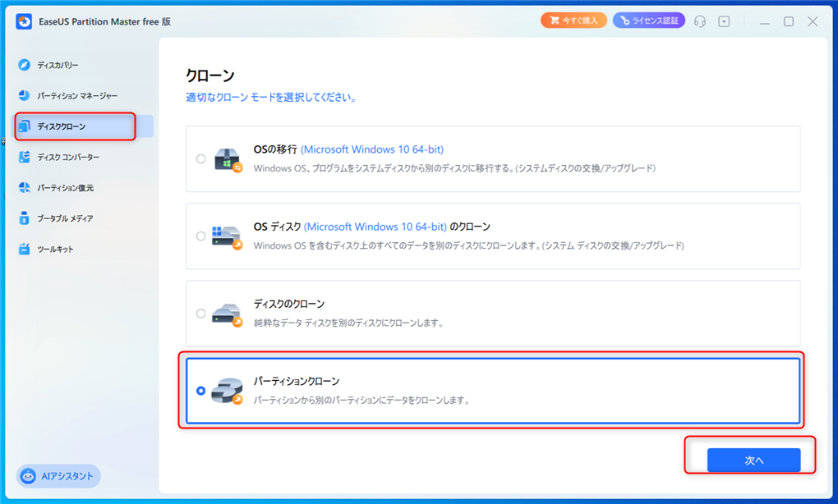Click the OSの移行 option title

pyautogui.click(x=275, y=149)
